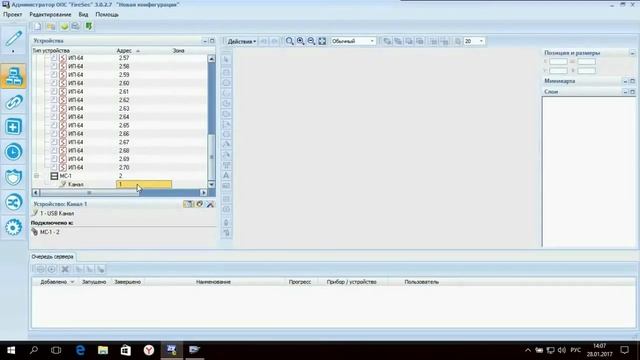Screen dimensions: 640x360
Task: Click the device tree horizontal scrollbar thumb
Action: [89, 193]
